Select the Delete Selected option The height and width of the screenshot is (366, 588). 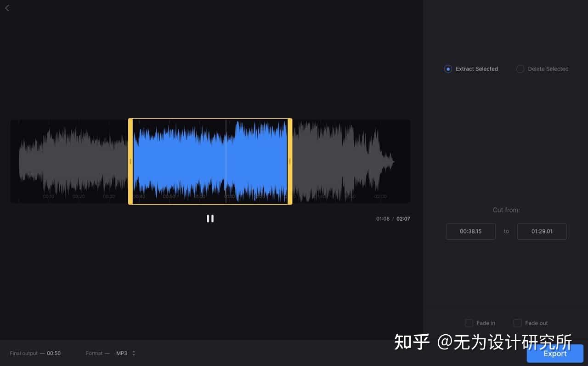(520, 69)
